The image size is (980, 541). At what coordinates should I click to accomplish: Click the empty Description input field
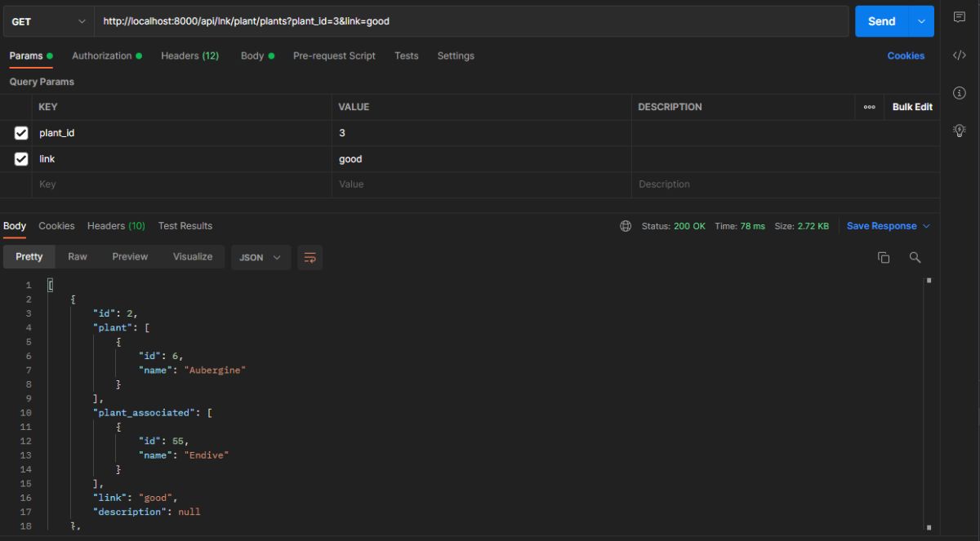pos(785,184)
